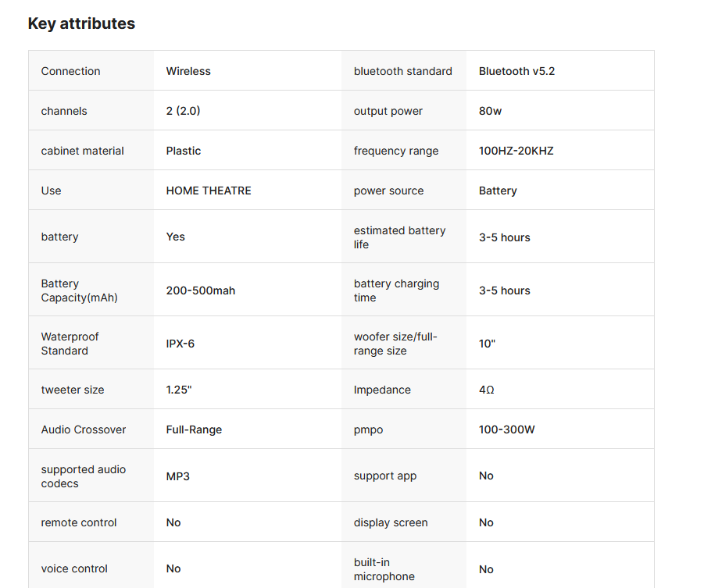Screen dimensions: 704x588
Task: Click the 200-500mah battery capacity value
Action: pyautogui.click(x=201, y=290)
